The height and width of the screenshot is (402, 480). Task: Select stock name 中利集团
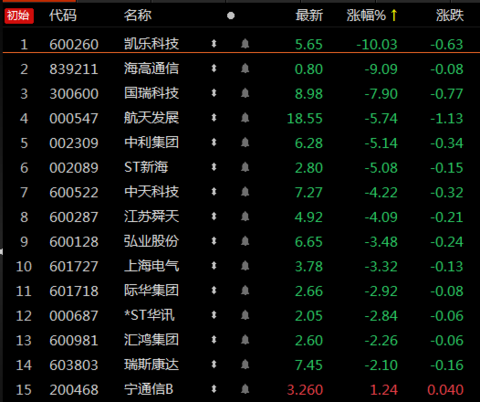[x=152, y=143]
